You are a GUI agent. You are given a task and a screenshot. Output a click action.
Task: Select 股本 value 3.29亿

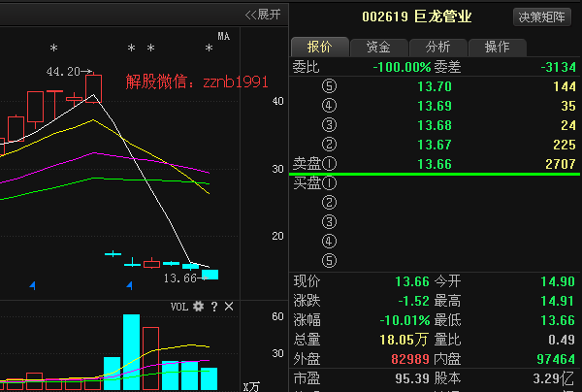click(x=553, y=378)
